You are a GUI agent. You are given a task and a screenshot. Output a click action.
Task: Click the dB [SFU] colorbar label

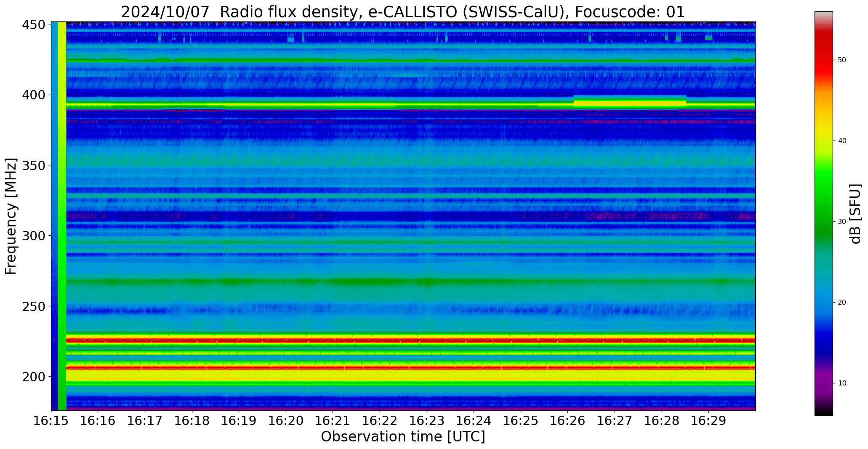coord(855,213)
